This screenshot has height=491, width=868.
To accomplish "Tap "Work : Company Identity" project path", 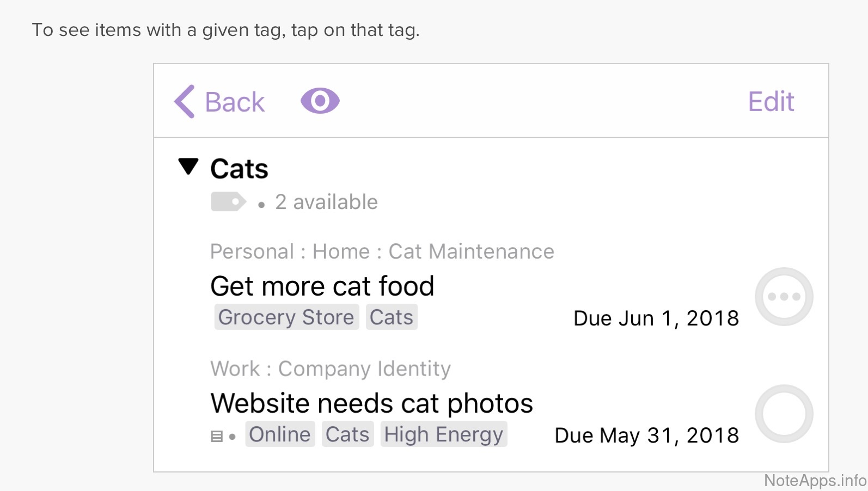I will point(331,369).
